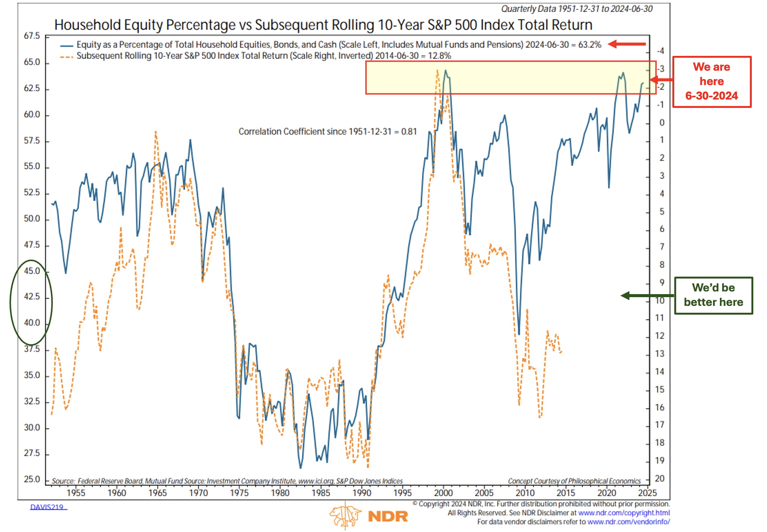This screenshot has height=532, width=767.
Task: Click the 1980 label on the x-axis
Action: pyautogui.click(x=280, y=493)
